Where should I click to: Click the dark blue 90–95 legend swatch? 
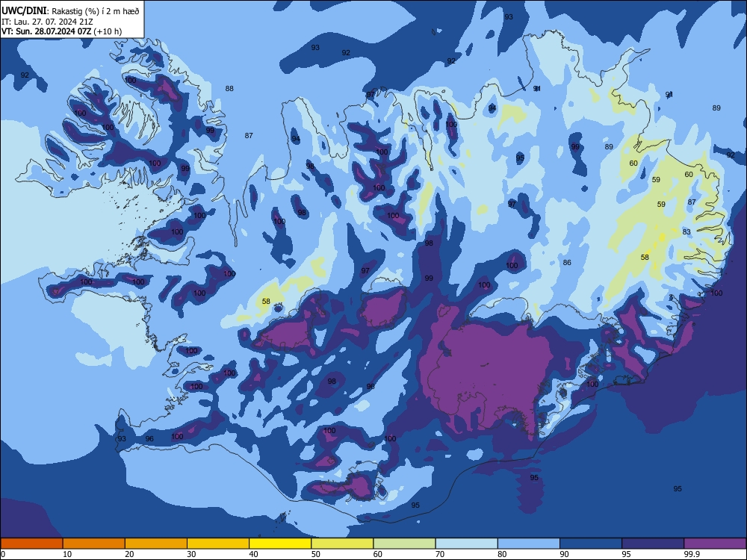tap(591, 544)
